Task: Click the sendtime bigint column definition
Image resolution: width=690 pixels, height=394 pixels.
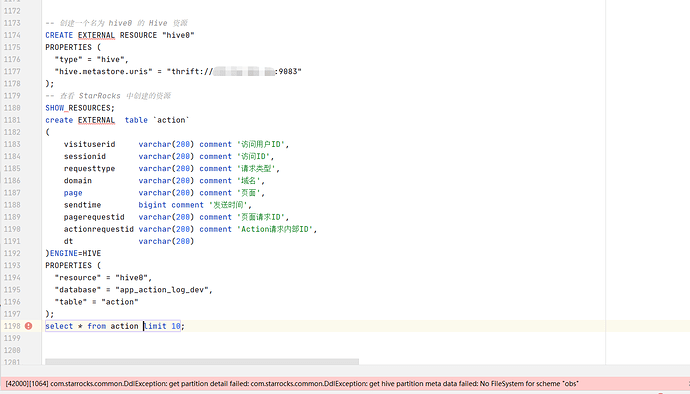Action: click(x=158, y=205)
